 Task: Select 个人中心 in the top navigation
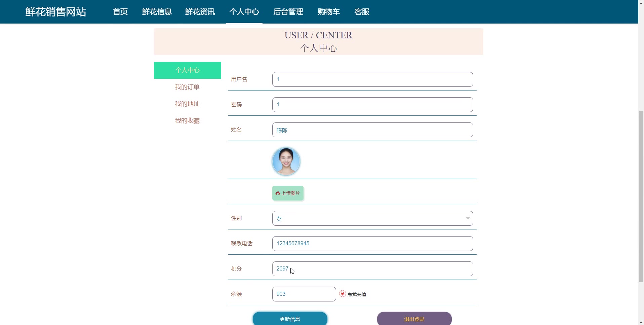coord(244,12)
